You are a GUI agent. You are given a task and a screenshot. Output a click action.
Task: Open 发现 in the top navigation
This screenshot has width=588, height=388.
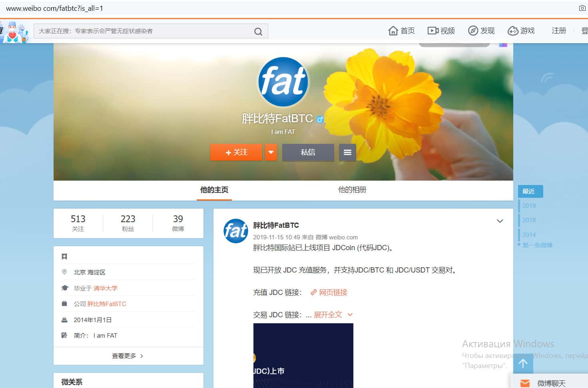click(487, 31)
